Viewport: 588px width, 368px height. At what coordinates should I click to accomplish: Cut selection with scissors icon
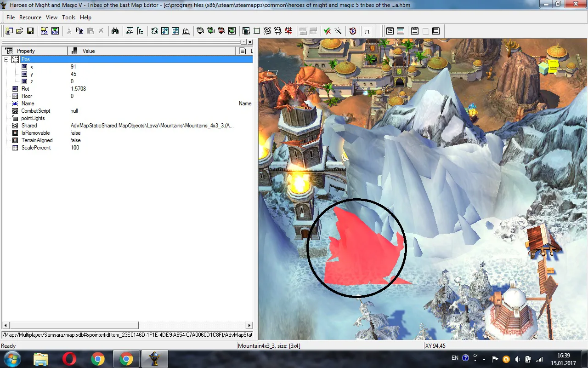click(69, 31)
